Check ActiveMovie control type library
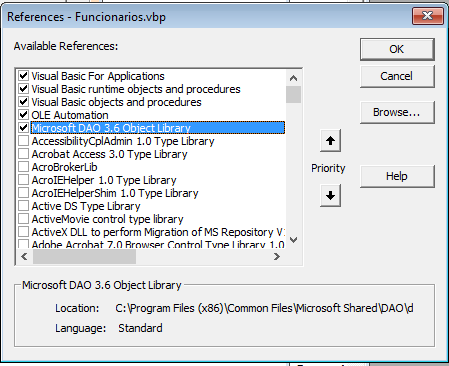The image size is (449, 366). pos(23,219)
